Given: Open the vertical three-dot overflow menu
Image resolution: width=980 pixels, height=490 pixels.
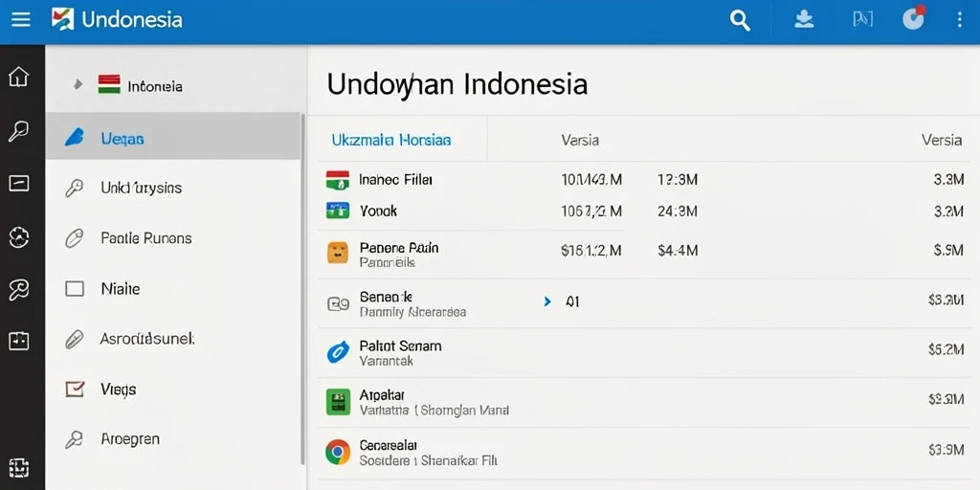Looking at the screenshot, I should click(959, 19).
